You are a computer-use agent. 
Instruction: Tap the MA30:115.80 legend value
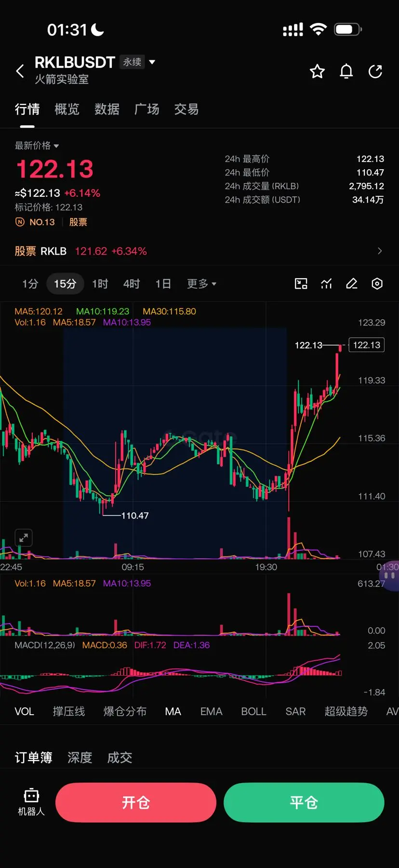click(x=169, y=311)
